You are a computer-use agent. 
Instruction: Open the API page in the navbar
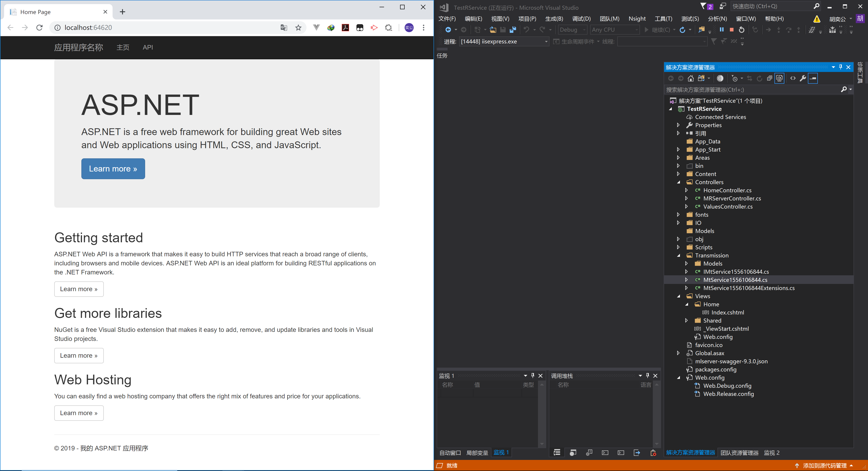[148, 47]
